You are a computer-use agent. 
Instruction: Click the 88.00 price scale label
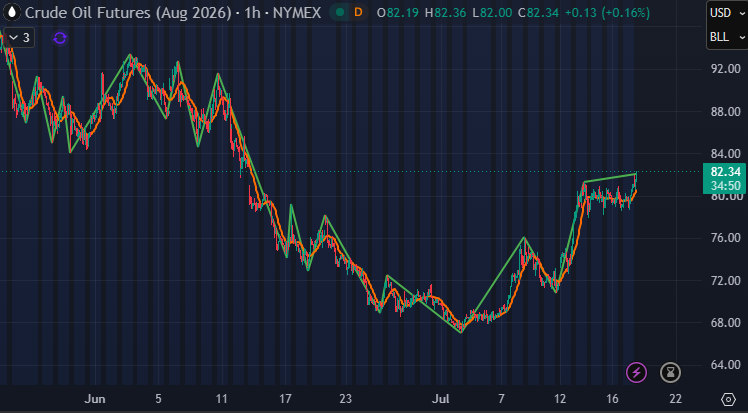pos(726,112)
